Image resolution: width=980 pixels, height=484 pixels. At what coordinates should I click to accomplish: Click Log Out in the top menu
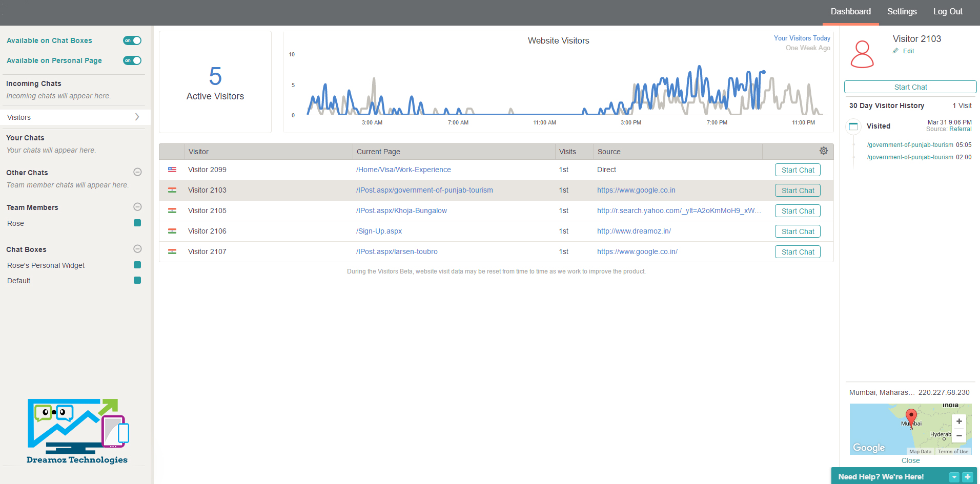[947, 12]
